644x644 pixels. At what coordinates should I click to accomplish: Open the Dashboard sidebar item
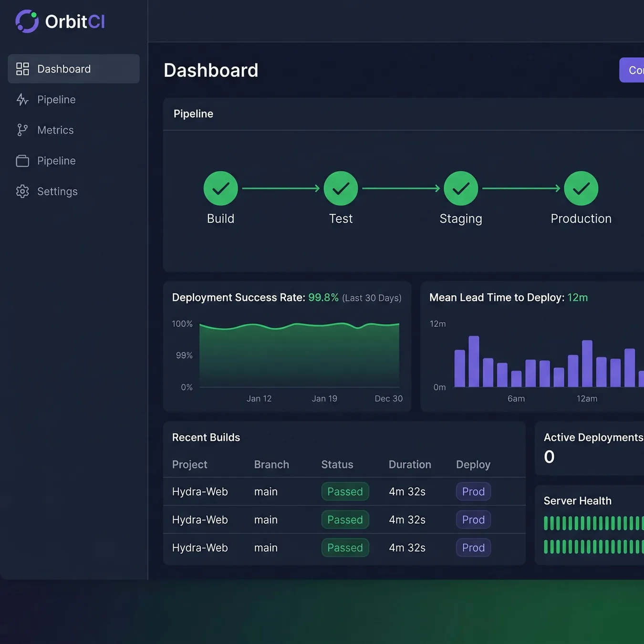pos(74,69)
